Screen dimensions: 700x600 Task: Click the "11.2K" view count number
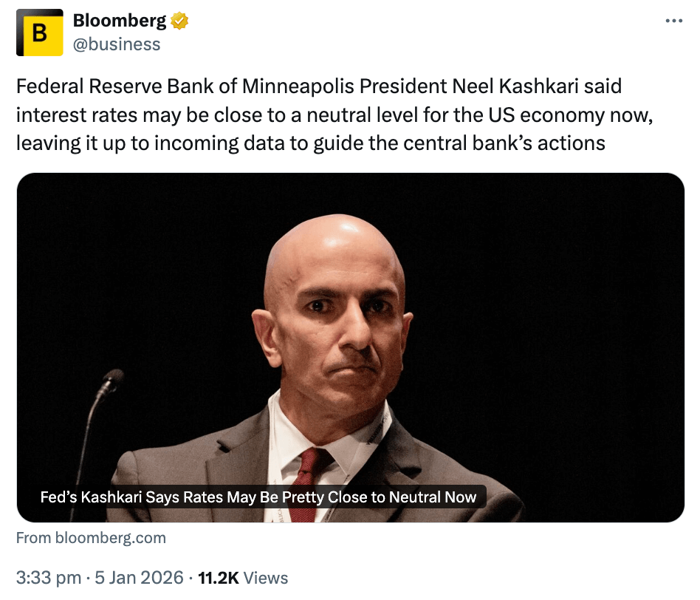coord(219,577)
